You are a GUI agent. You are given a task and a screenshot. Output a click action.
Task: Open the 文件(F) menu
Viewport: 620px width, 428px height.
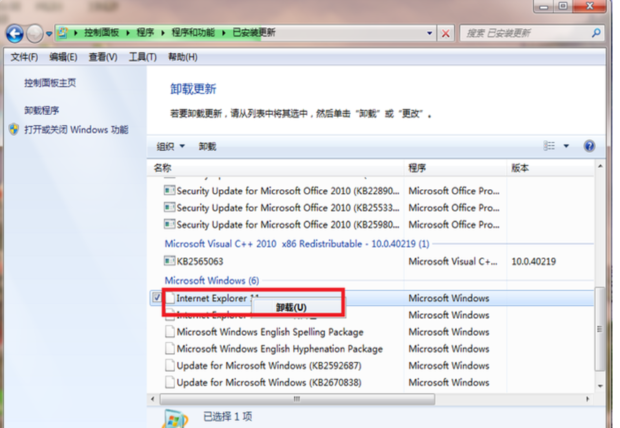pyautogui.click(x=24, y=57)
